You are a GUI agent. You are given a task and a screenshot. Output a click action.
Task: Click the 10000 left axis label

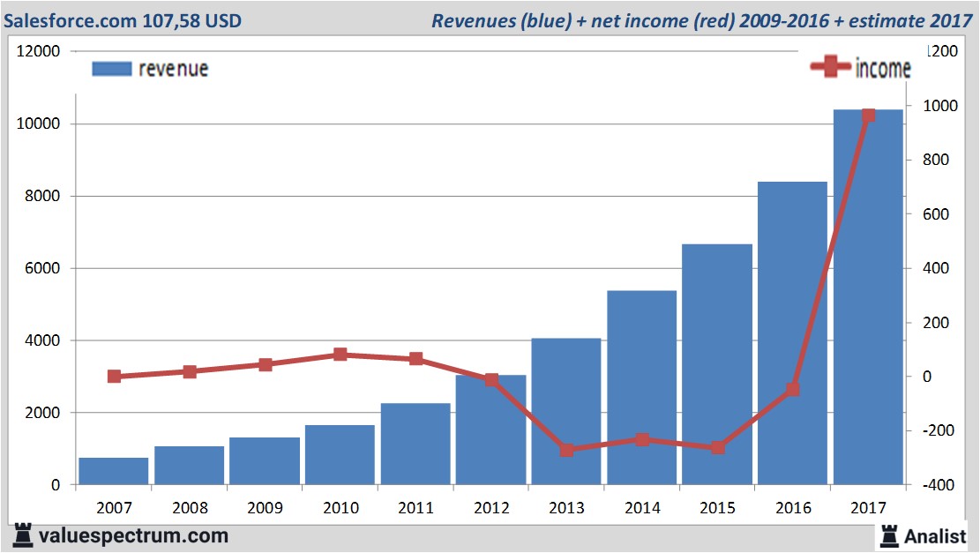tap(38, 123)
